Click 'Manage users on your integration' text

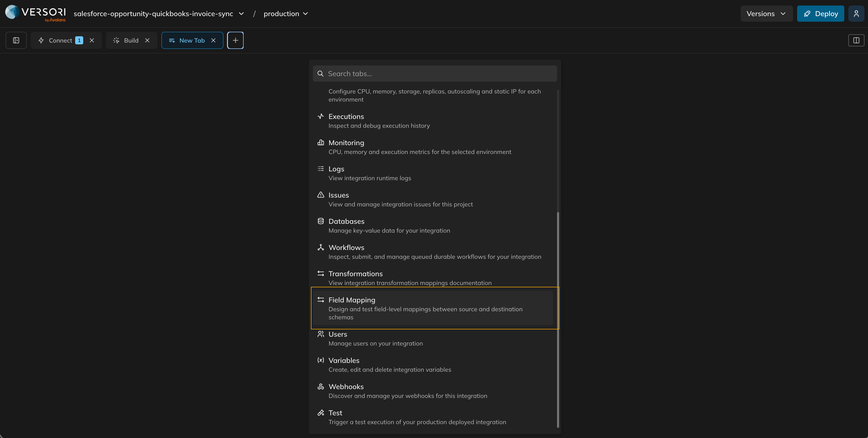pyautogui.click(x=376, y=343)
